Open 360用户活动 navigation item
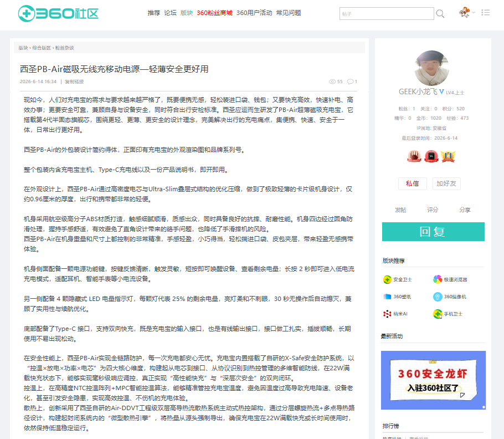Image resolution: width=504 pixels, height=439 pixels. click(x=254, y=13)
